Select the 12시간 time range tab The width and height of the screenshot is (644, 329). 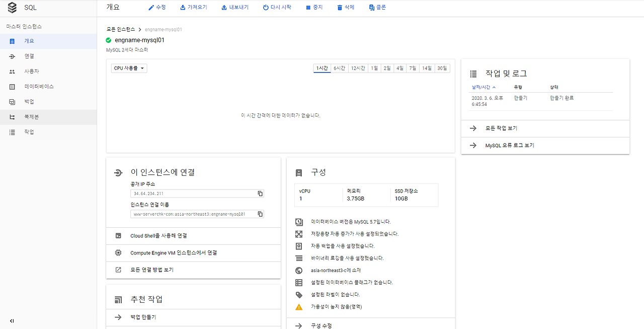pyautogui.click(x=358, y=68)
